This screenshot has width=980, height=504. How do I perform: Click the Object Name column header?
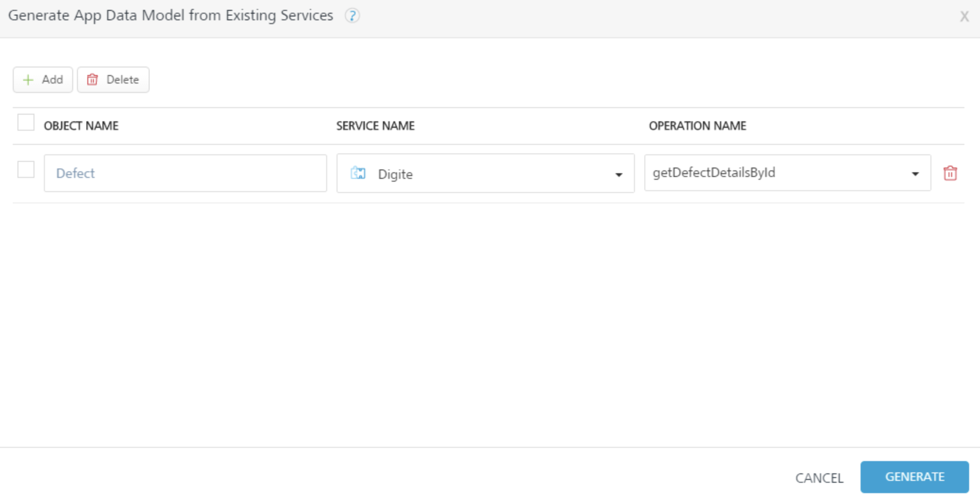coord(81,126)
